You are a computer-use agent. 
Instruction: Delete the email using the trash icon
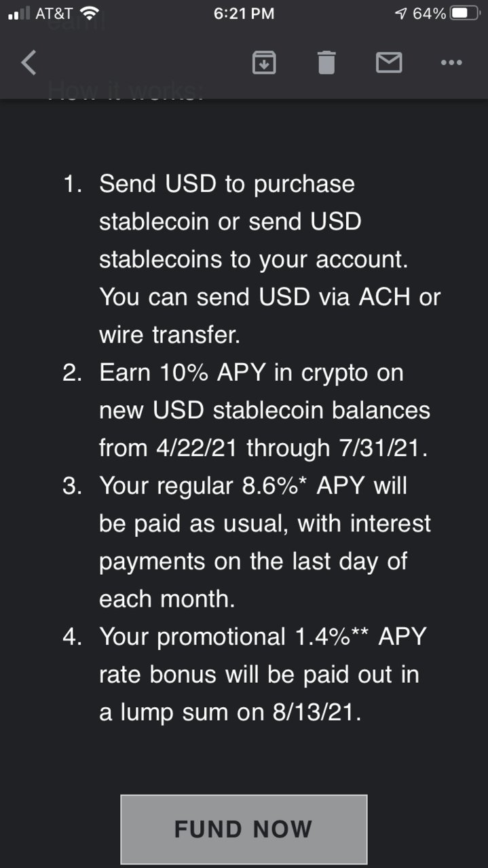pyautogui.click(x=326, y=62)
